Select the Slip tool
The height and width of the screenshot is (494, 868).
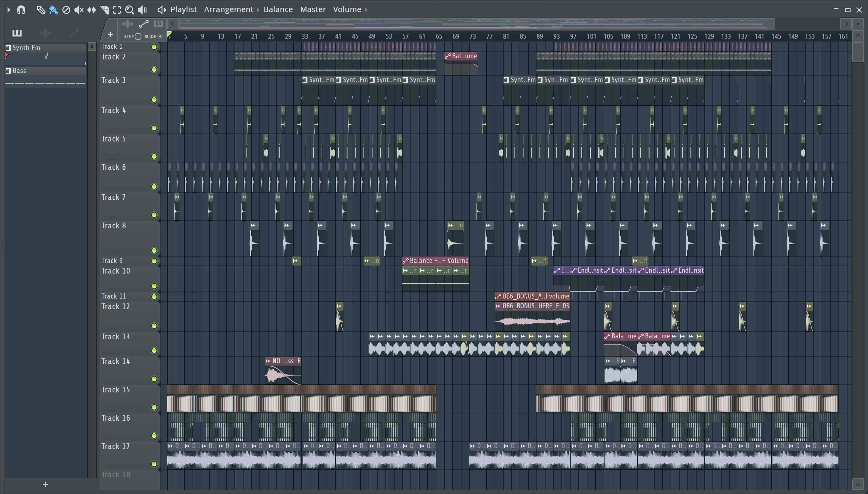92,10
